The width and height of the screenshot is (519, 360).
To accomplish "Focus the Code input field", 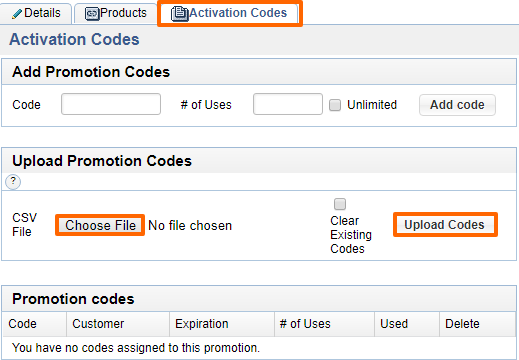I will (x=111, y=104).
